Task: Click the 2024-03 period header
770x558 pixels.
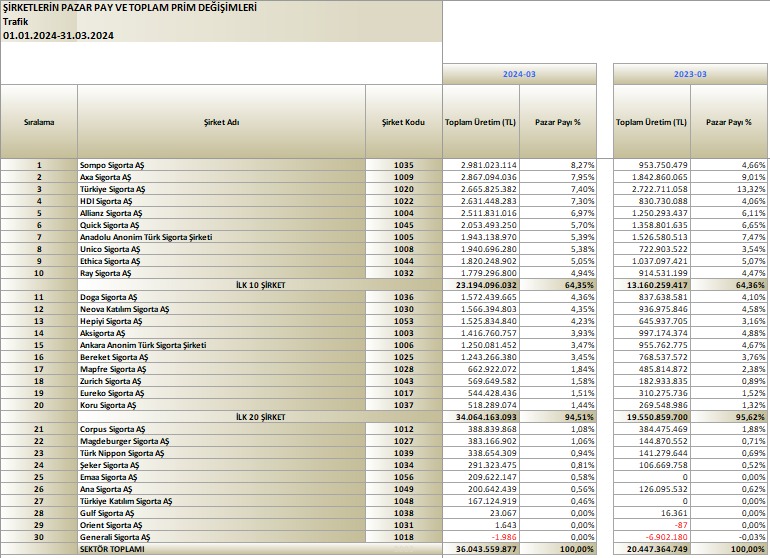Action: 519,74
